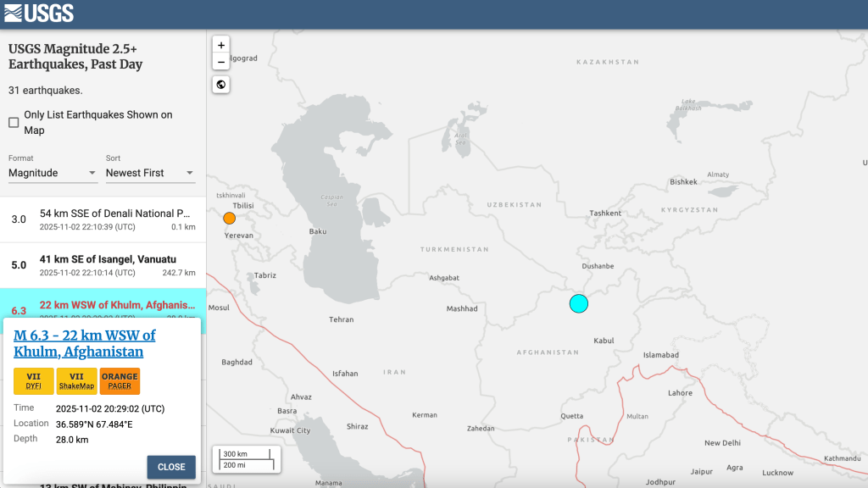Viewport: 868px width, 488px height.
Task: Click the map scale bar
Action: (244, 459)
